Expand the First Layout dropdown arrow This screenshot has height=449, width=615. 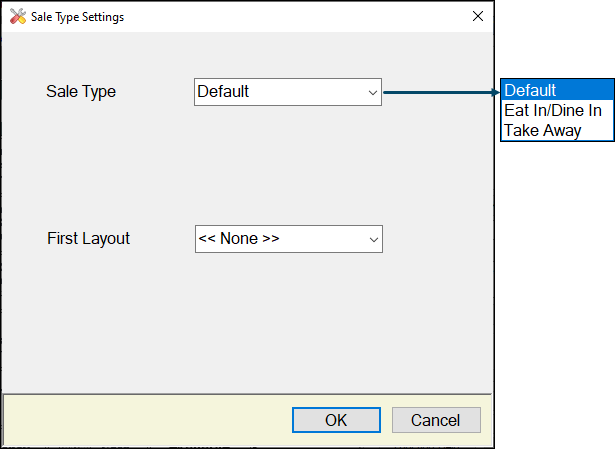[374, 239]
